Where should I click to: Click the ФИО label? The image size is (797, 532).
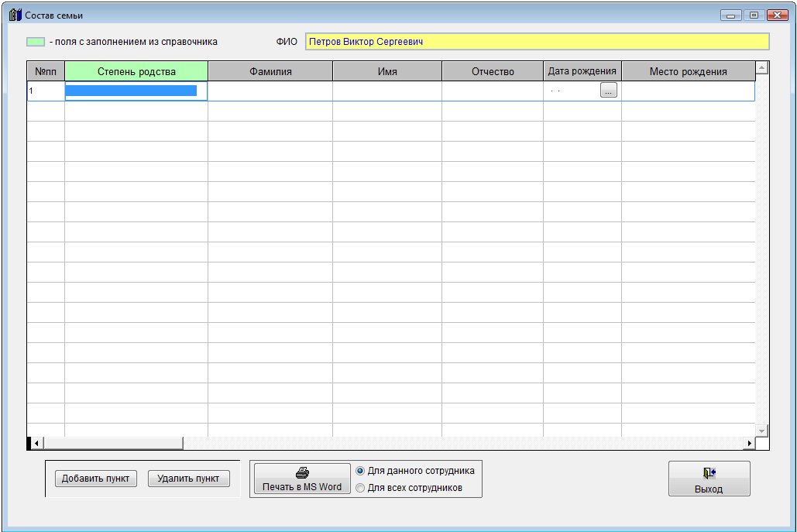pyautogui.click(x=287, y=42)
